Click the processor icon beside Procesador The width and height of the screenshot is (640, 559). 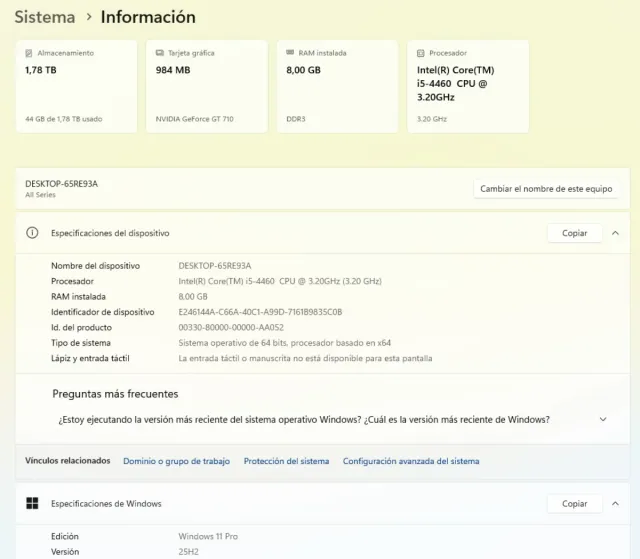tap(421, 53)
